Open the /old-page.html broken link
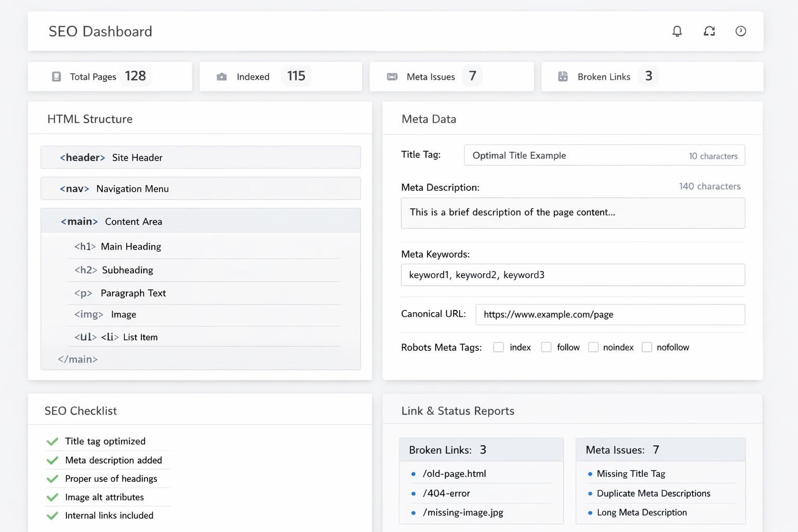The width and height of the screenshot is (798, 532). (x=454, y=474)
